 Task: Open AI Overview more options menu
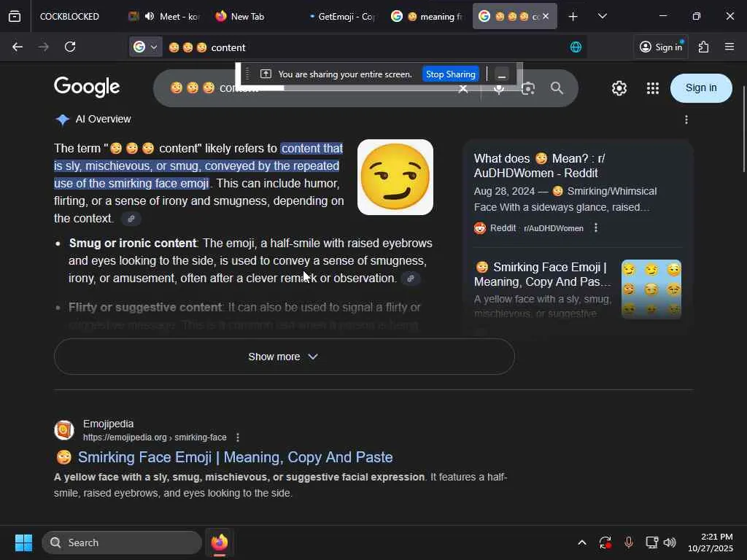coord(686,120)
